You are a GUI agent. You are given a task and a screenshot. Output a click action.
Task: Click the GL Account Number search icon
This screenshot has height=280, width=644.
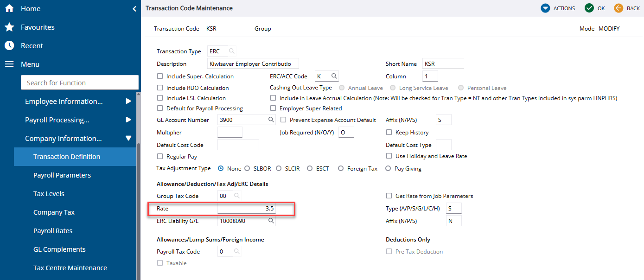click(271, 120)
